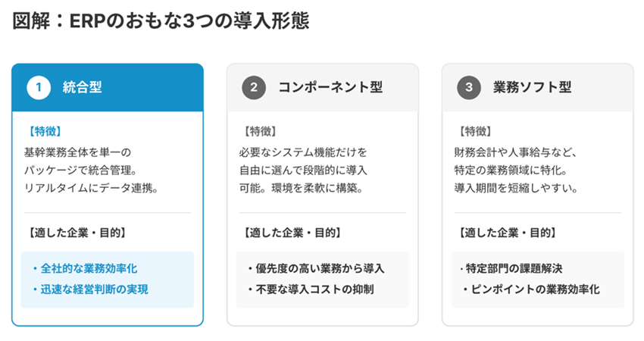Click the number 3 circle badge
Screen dimensions: 644x341
469,87
